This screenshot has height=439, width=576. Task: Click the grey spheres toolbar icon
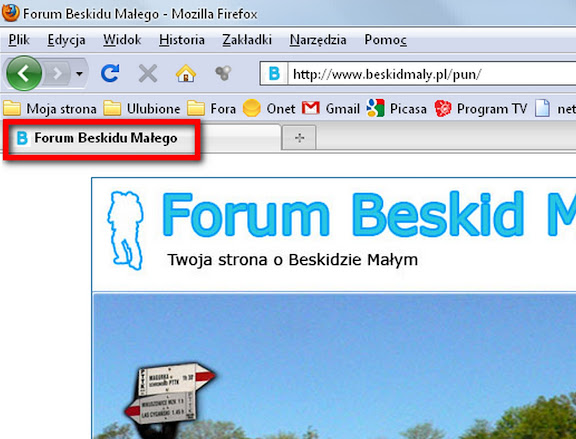tap(223, 73)
